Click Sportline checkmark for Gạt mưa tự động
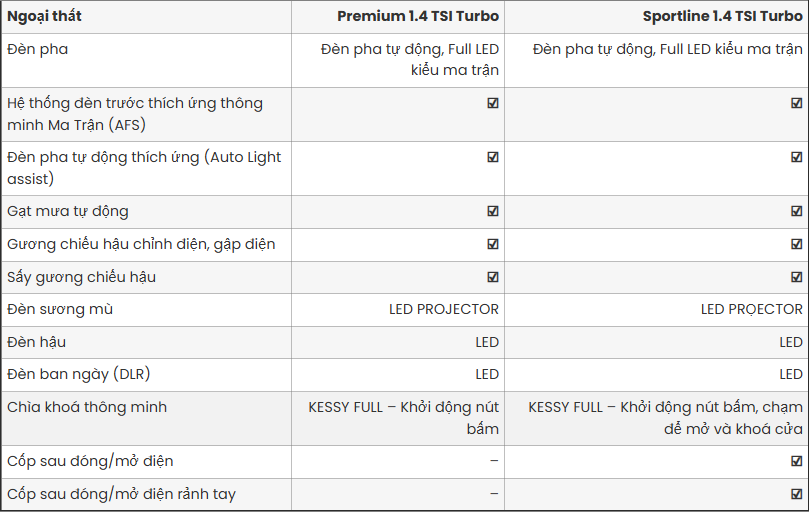The height and width of the screenshot is (512, 809). click(797, 211)
